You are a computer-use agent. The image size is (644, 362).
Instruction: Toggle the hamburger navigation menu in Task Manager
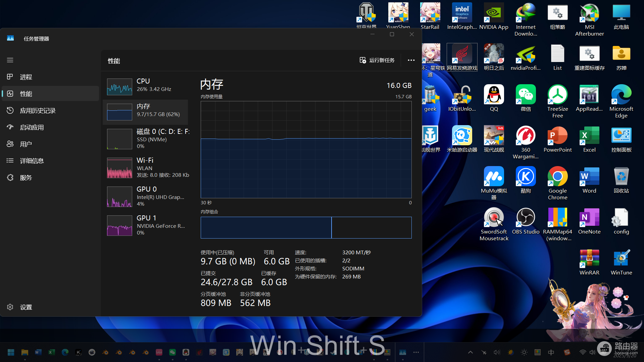[10, 60]
